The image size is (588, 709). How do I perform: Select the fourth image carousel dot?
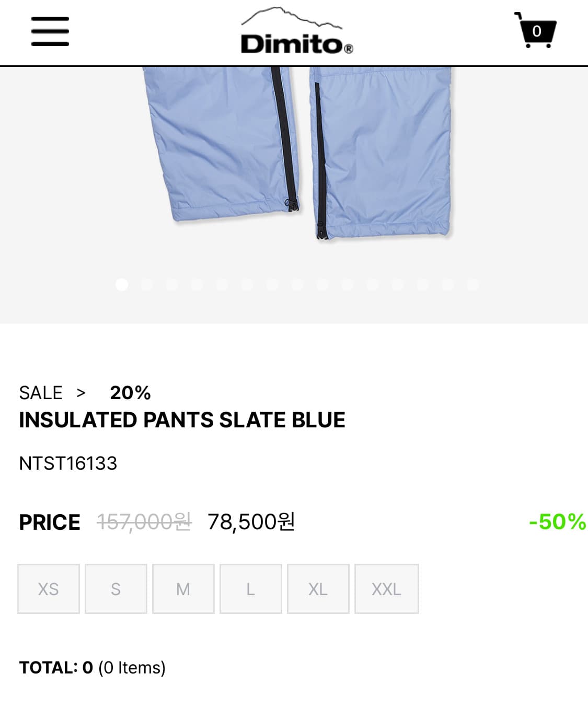197,284
